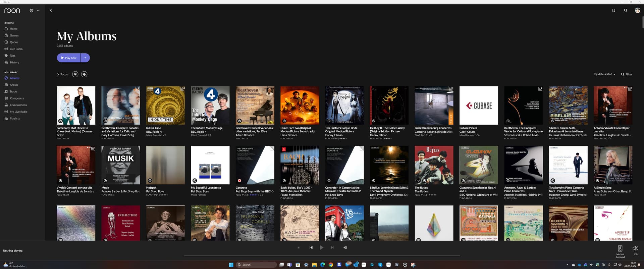Start playback with the play button
The image size is (644, 269).
tap(321, 248)
